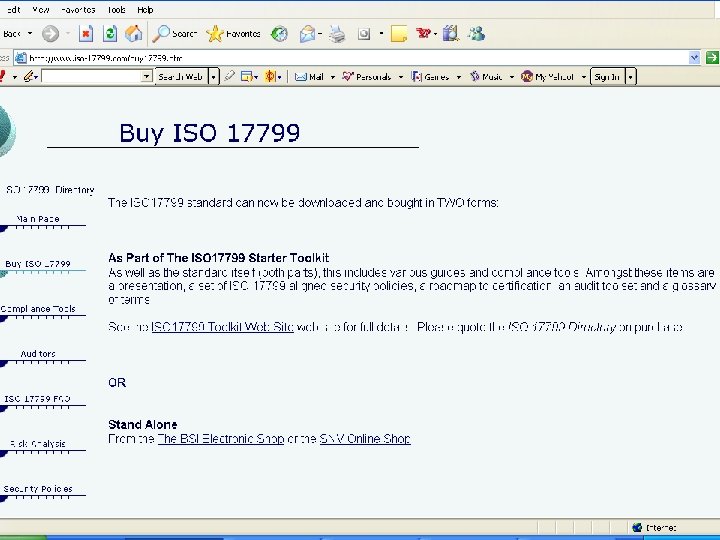Open Compliance Tools sidebar link
Viewport: 720px width, 540px height.
pos(38,309)
